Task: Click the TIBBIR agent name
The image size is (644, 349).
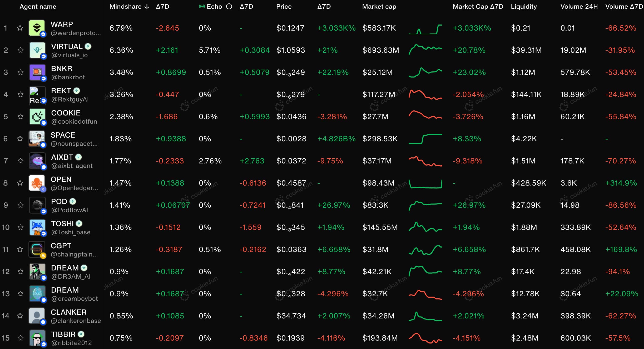Action: (63, 334)
